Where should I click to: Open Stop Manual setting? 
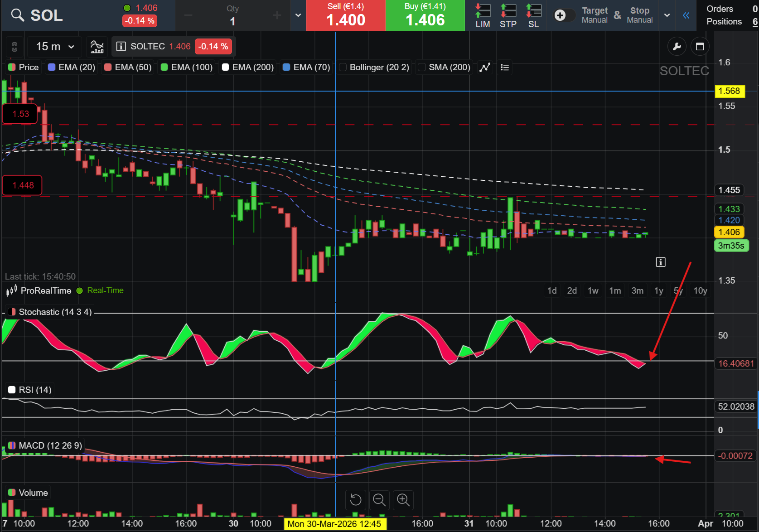(639, 15)
